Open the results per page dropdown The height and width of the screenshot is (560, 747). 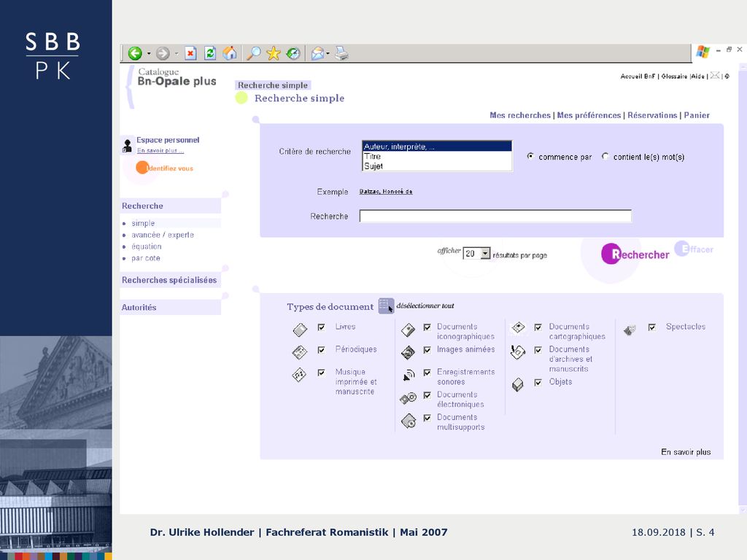click(485, 253)
